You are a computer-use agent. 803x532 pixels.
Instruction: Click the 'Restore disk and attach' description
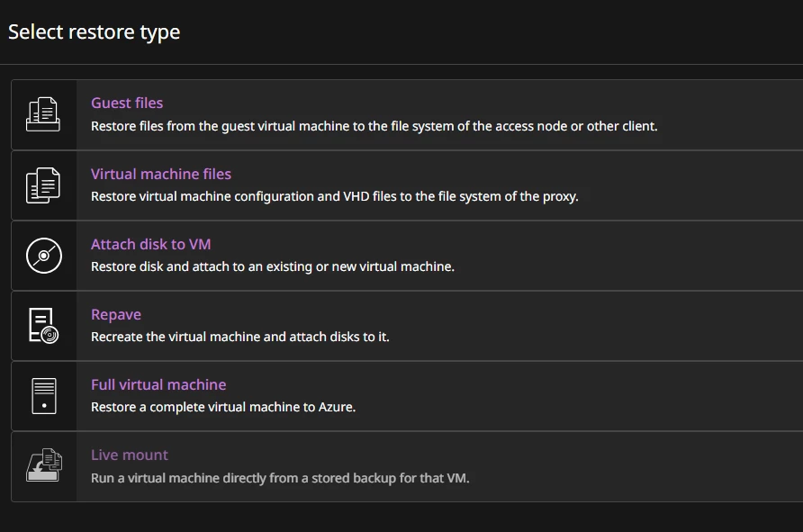click(x=272, y=266)
